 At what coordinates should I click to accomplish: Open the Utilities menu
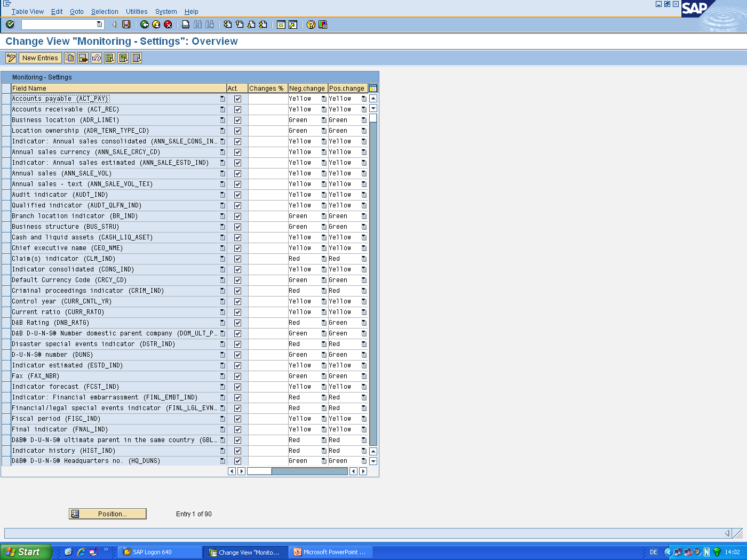[137, 11]
